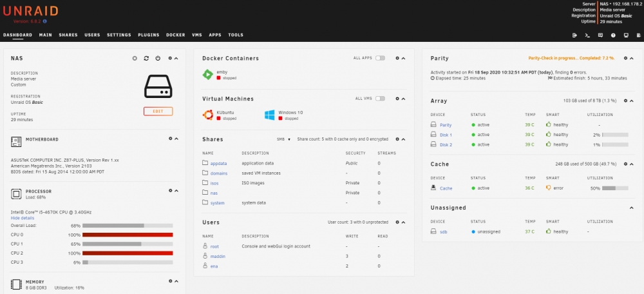Image resolution: width=644 pixels, height=294 pixels.
Task: Click the emby stopped status indicator
Action: pyautogui.click(x=226, y=78)
